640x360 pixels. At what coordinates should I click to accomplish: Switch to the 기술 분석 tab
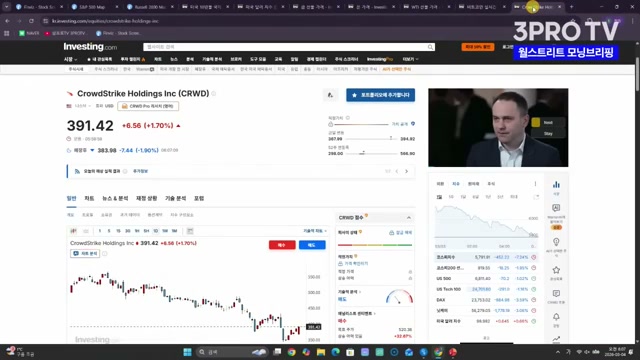pyautogui.click(x=176, y=198)
